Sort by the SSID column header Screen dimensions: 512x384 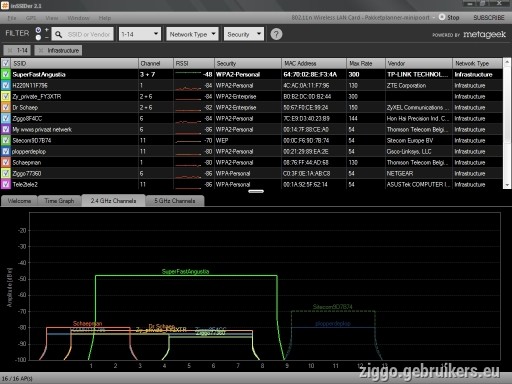point(74,63)
